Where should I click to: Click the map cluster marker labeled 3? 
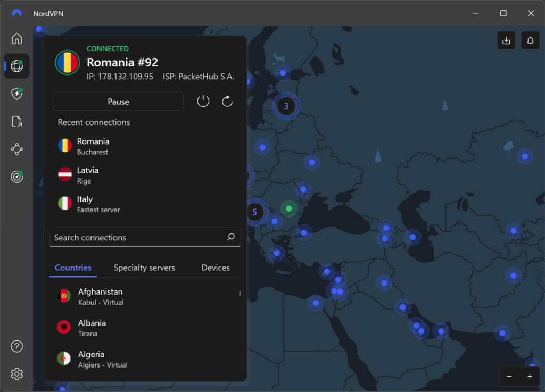(286, 106)
